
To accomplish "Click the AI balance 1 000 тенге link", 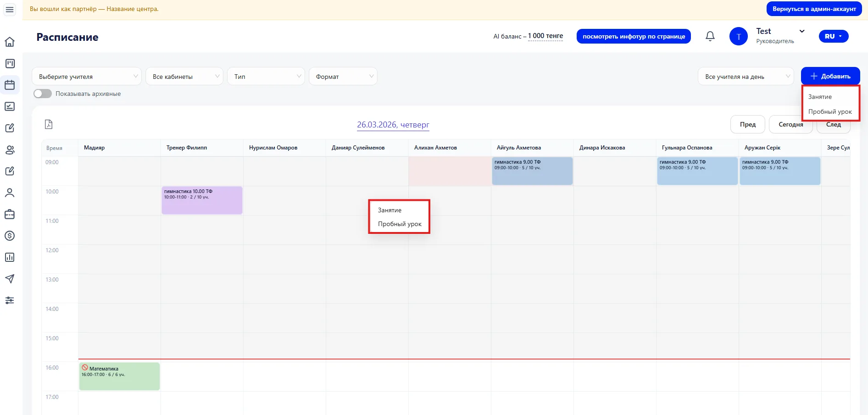I will coord(545,36).
